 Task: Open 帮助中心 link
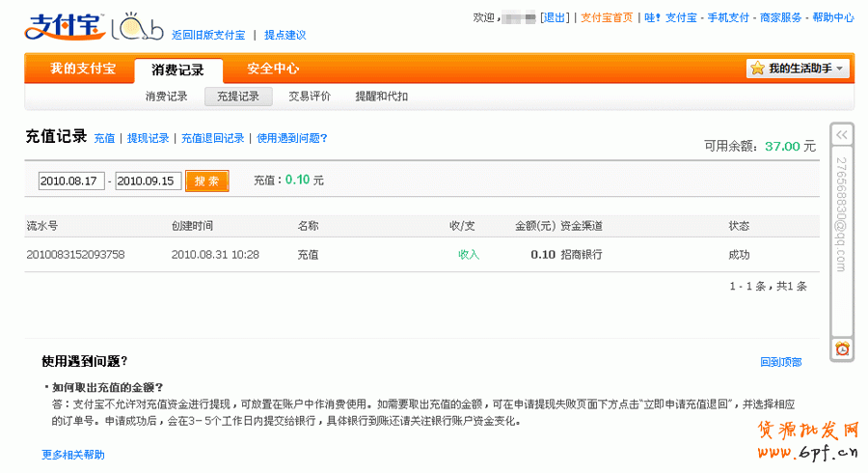[x=833, y=17]
